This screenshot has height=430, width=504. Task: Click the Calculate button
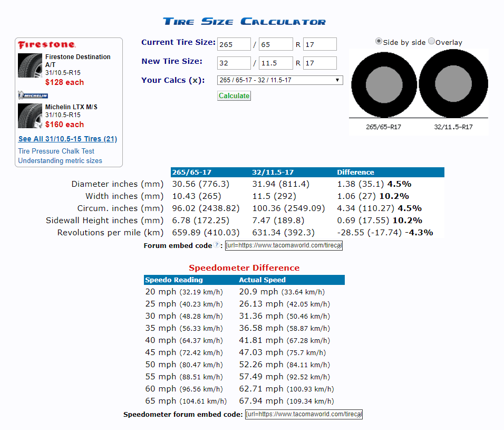pos(234,96)
